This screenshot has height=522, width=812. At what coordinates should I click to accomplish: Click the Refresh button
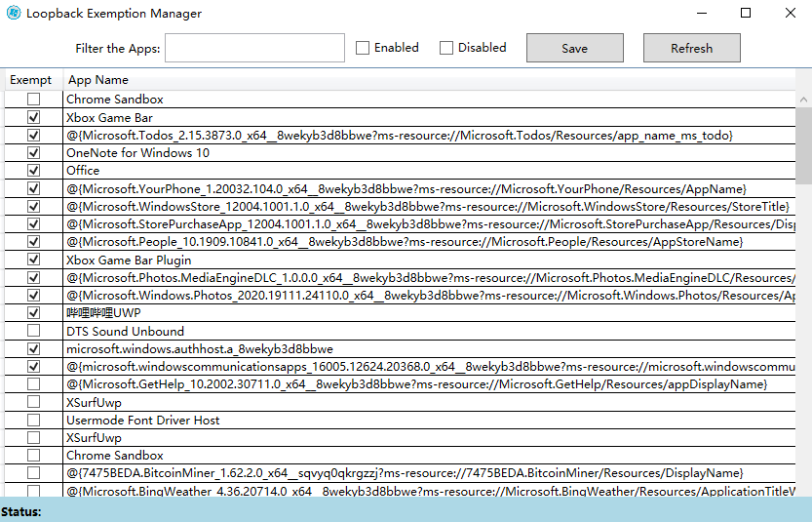pyautogui.click(x=692, y=48)
